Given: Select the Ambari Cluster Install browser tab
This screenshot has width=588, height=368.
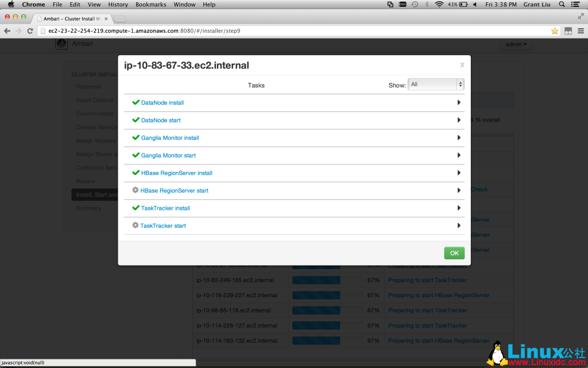Looking at the screenshot, I should click(69, 18).
